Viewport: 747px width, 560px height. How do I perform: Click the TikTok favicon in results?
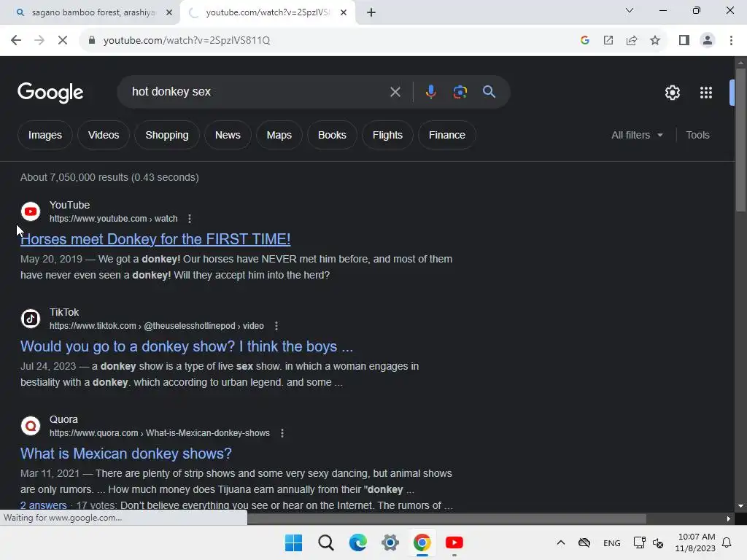[31, 319]
